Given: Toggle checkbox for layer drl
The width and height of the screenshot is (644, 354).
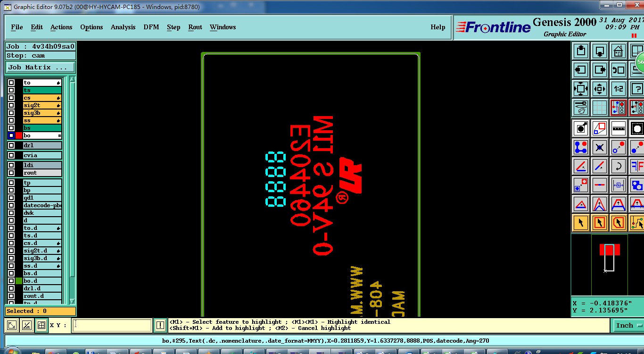Looking at the screenshot, I should coord(11,145).
